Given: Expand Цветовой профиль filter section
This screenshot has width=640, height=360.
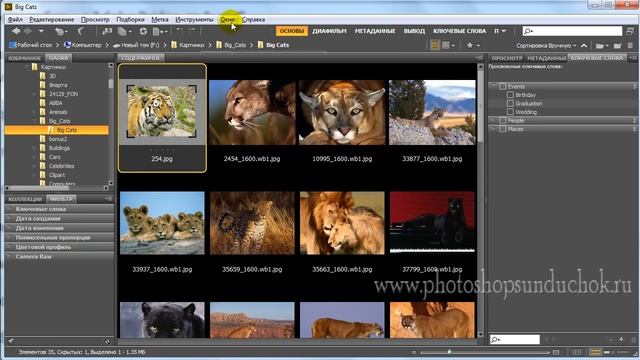Looking at the screenshot, I should point(60,247).
